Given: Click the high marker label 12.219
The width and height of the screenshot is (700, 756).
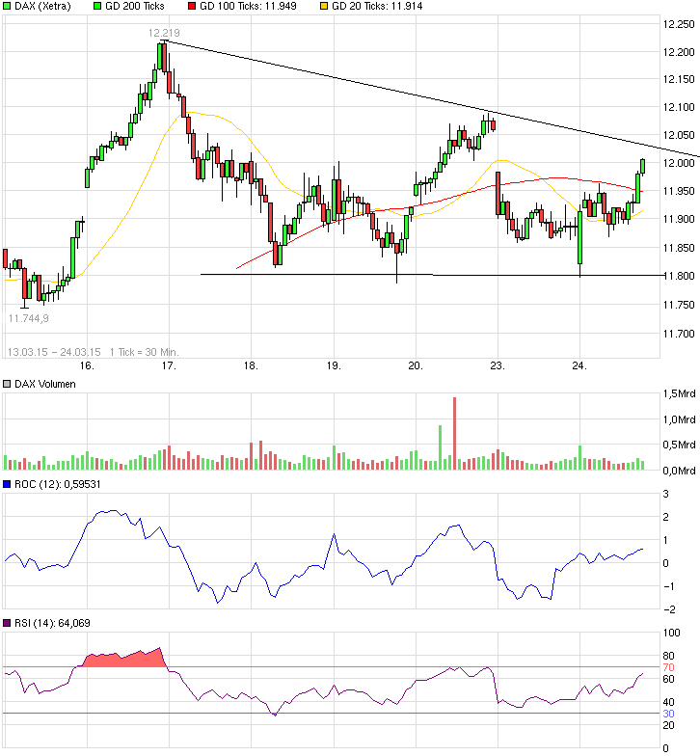Looking at the screenshot, I should click(x=164, y=33).
